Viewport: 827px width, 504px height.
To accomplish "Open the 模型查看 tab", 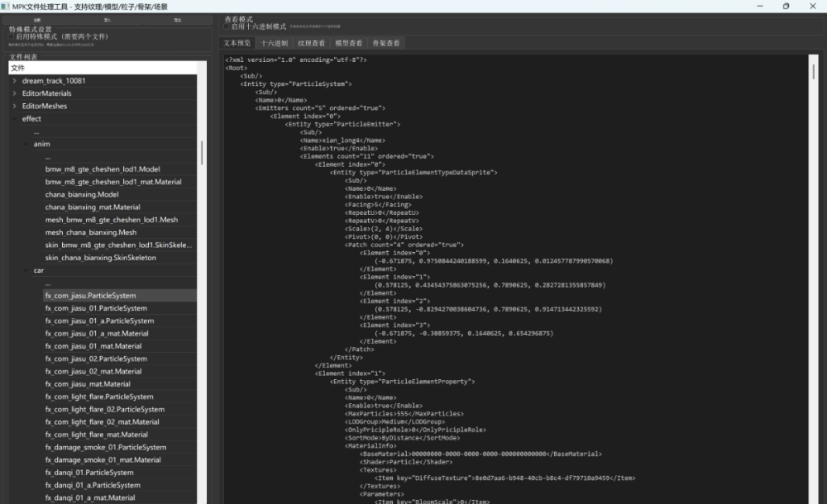I will (349, 43).
